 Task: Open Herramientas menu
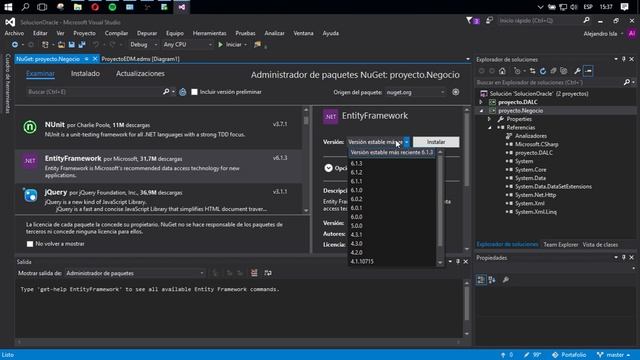point(209,33)
